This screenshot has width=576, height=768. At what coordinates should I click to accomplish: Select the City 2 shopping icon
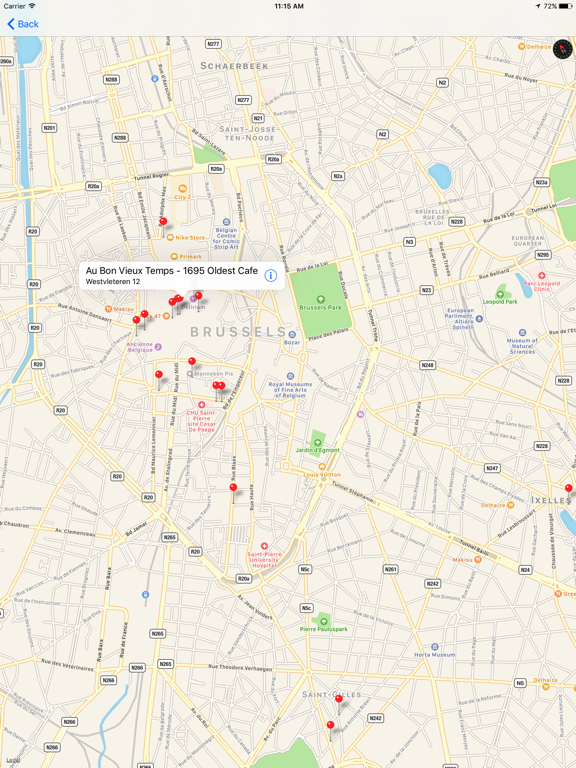point(182,188)
